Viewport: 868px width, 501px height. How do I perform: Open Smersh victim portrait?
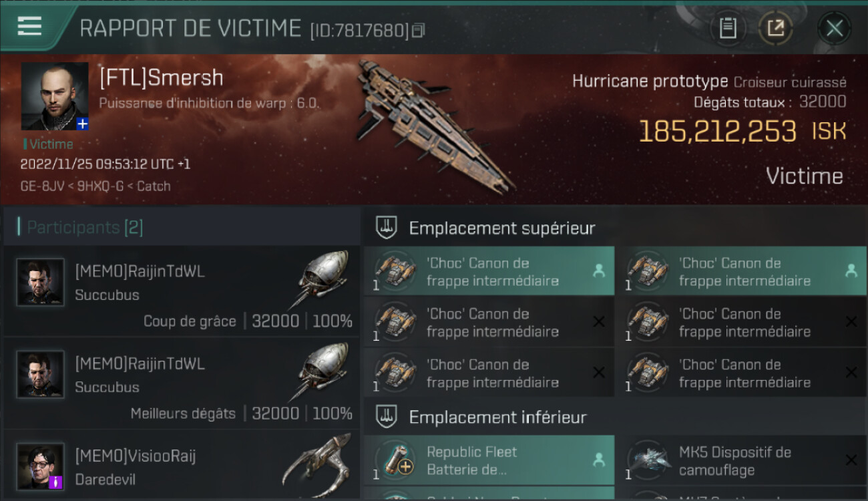coord(55,96)
